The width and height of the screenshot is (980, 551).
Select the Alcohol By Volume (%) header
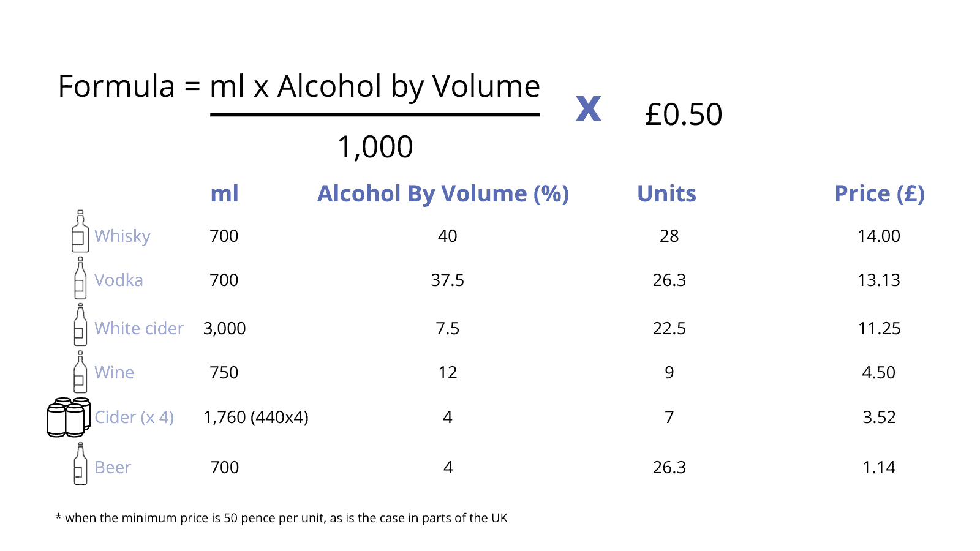point(443,194)
